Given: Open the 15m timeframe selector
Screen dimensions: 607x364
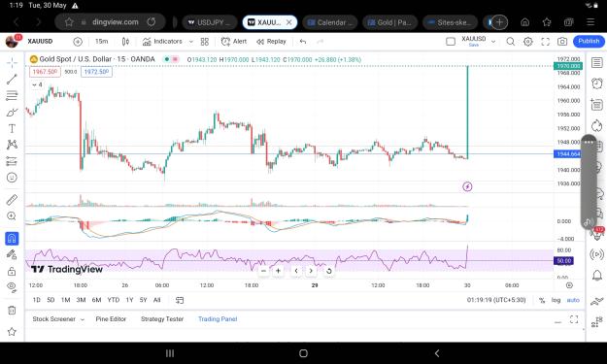Looking at the screenshot, I should 102,42.
